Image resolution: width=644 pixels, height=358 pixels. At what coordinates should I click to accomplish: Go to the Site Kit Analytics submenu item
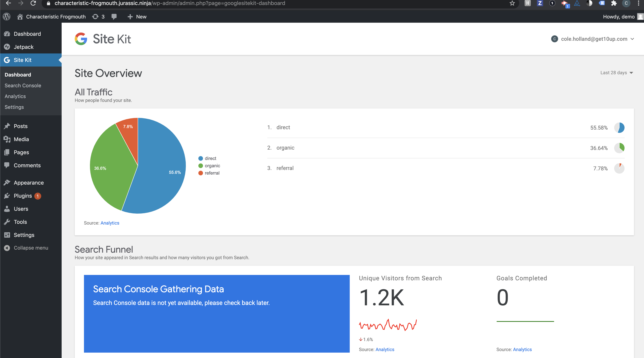pos(15,96)
